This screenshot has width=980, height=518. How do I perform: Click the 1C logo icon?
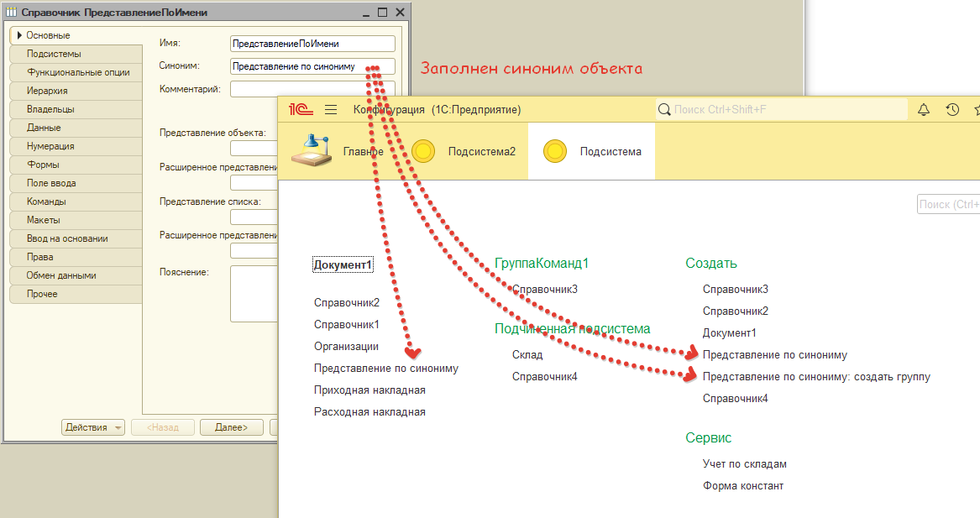click(x=301, y=109)
